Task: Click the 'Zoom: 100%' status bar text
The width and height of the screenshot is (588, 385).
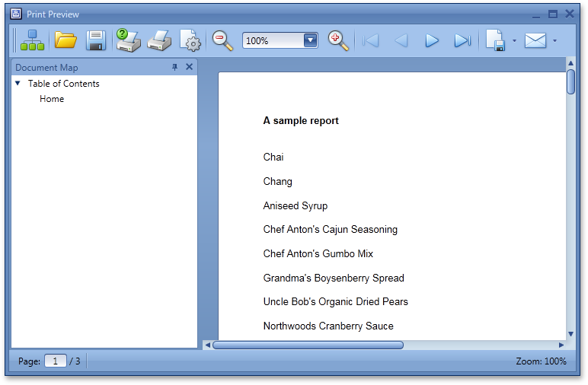Action: pos(541,361)
